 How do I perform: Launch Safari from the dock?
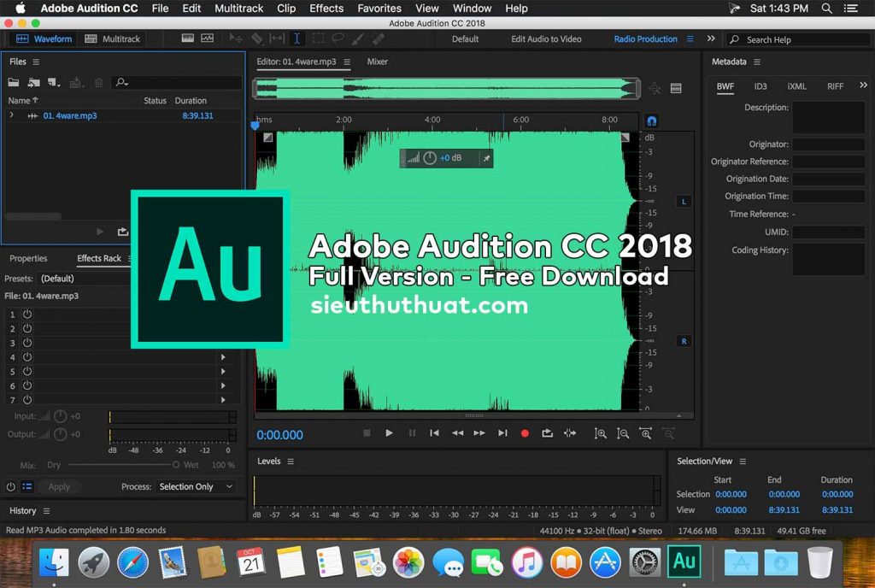(132, 562)
